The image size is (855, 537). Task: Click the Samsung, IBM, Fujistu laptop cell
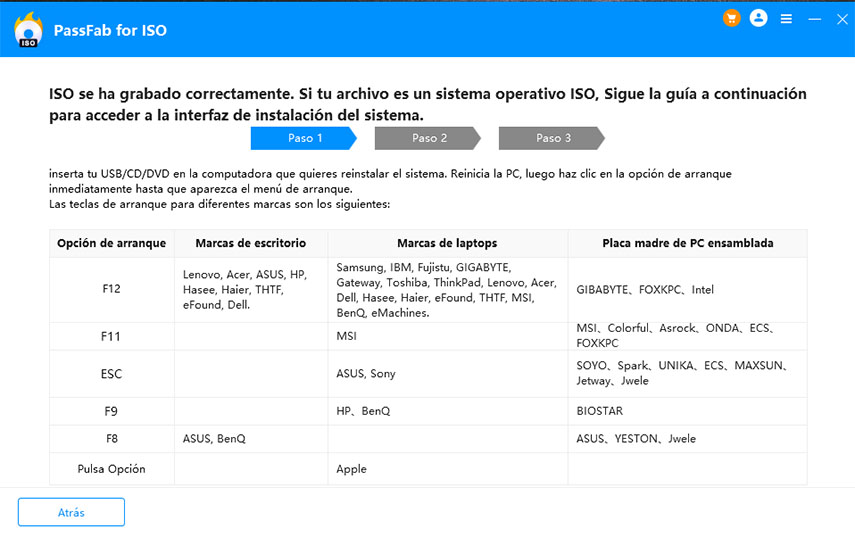[448, 289]
